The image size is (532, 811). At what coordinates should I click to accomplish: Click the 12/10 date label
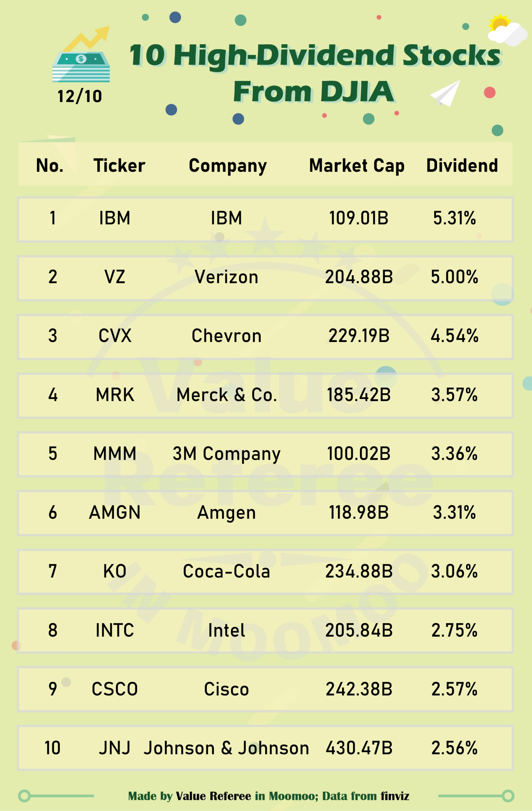coord(80,96)
